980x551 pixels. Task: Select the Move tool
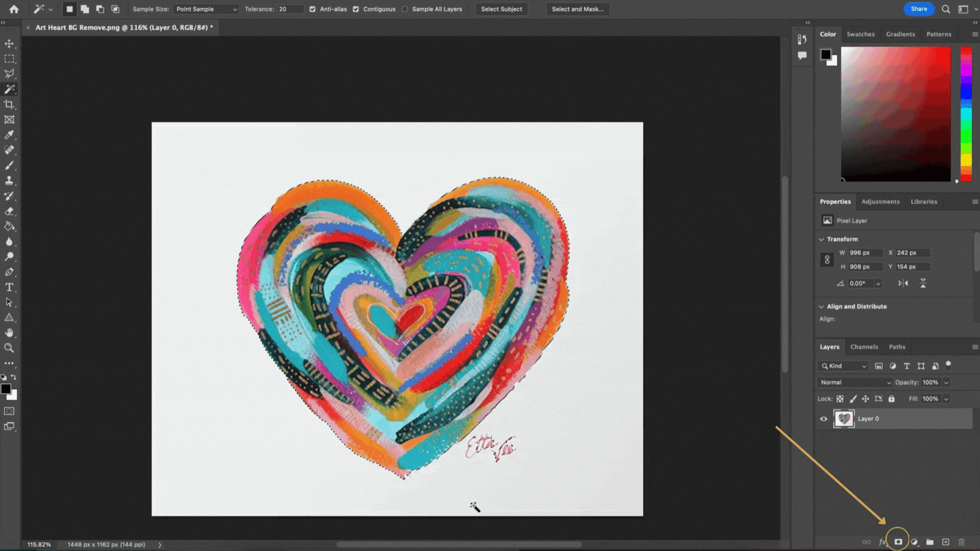click(10, 43)
